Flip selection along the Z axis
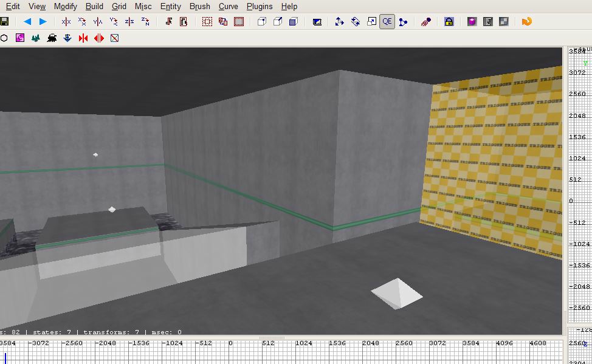Image resolution: width=592 pixels, height=364 pixels. coord(129,22)
